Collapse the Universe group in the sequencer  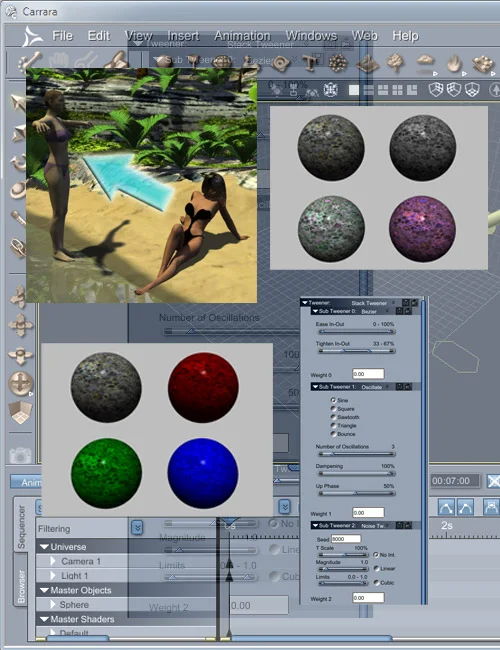pyautogui.click(x=44, y=547)
